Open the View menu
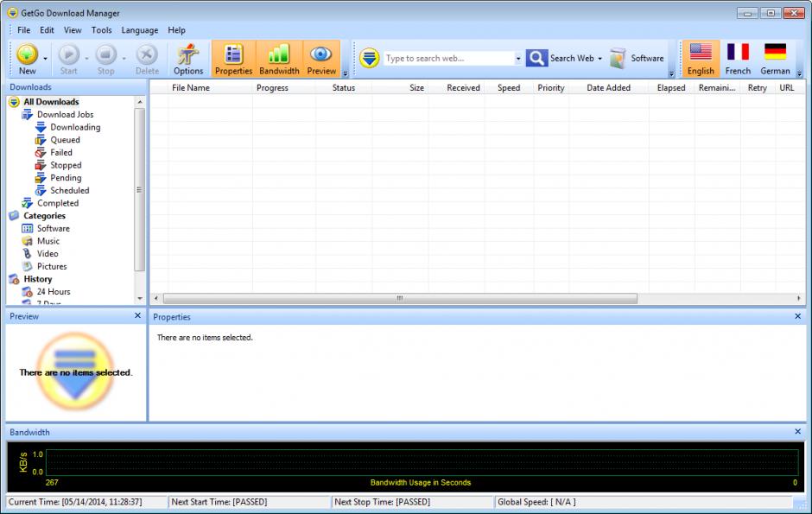This screenshot has height=514, width=812. click(x=73, y=30)
